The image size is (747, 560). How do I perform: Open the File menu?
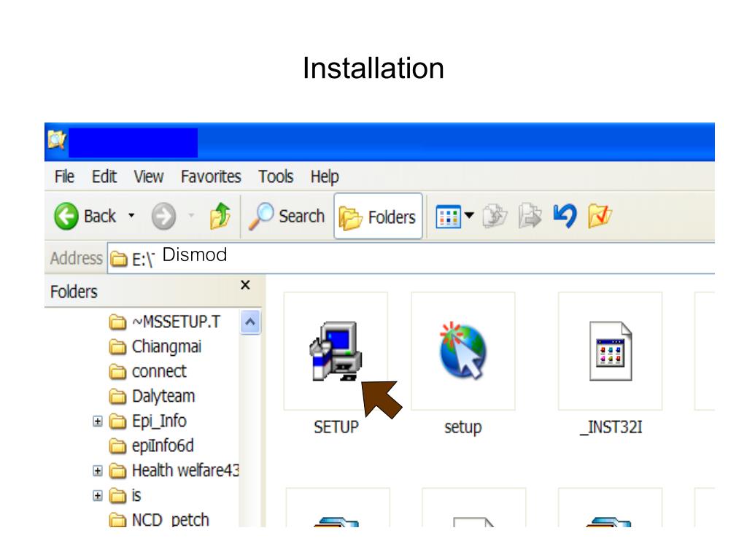click(64, 176)
